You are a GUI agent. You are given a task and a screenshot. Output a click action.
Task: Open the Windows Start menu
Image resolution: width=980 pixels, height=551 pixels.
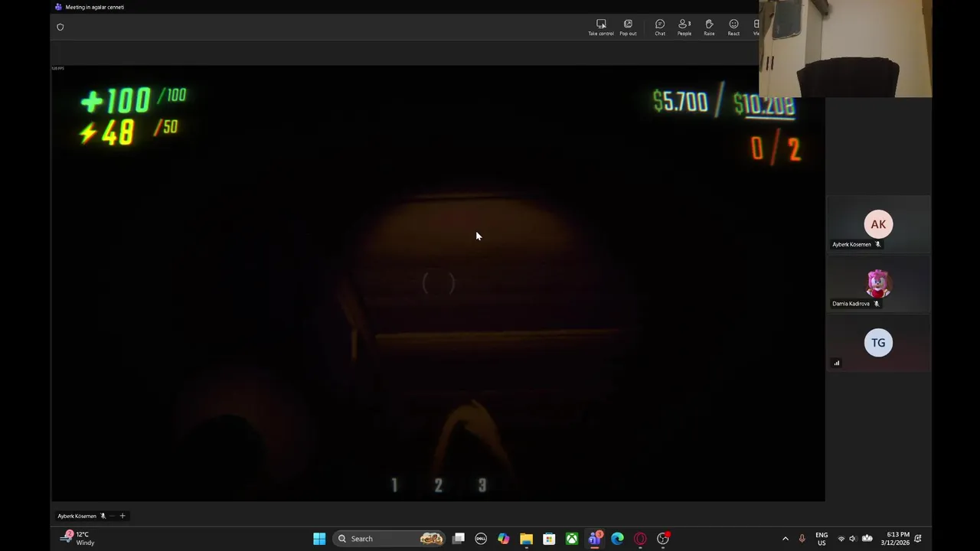tap(319, 539)
